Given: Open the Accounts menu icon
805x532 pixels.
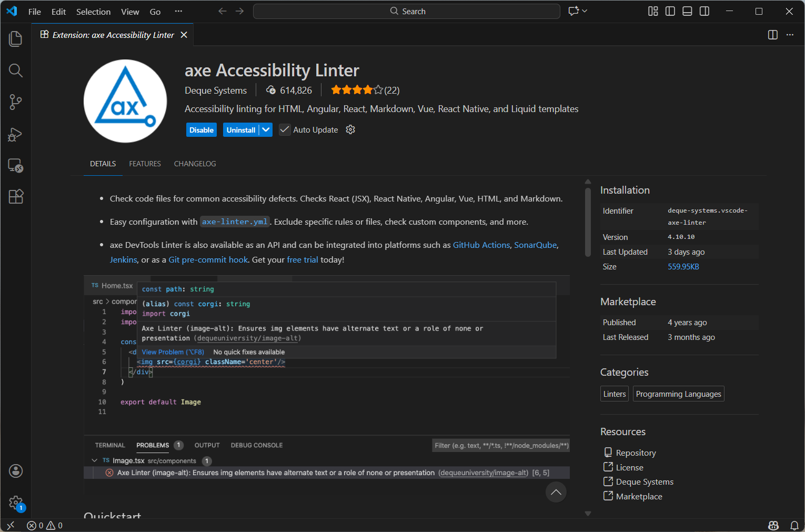Looking at the screenshot, I should click(15, 471).
